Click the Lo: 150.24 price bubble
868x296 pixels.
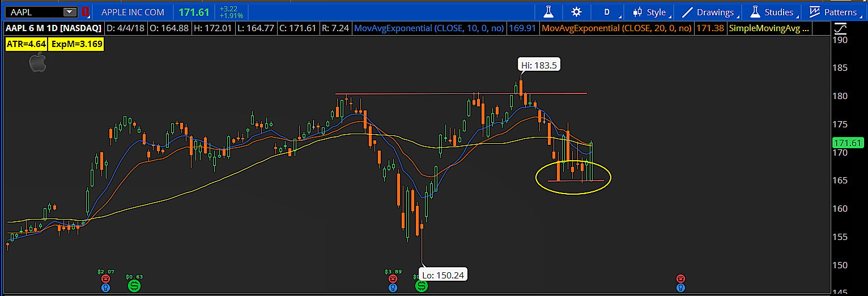444,275
